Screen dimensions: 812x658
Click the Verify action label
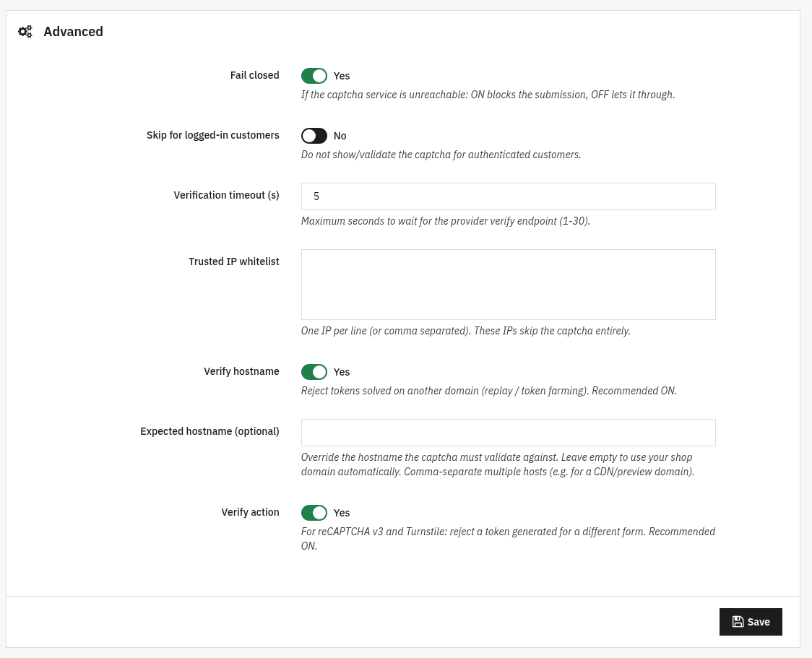tap(251, 512)
